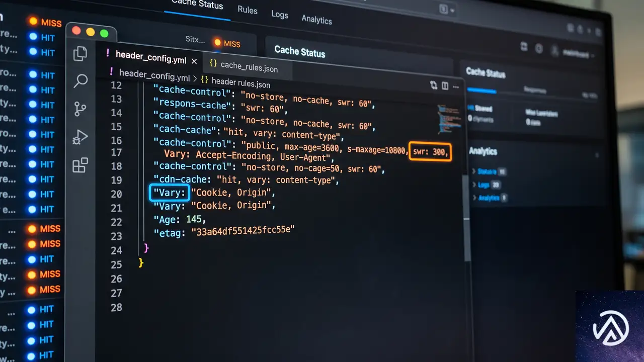The width and height of the screenshot is (644, 362).
Task: Click header_config.yml in the breadcrumb path
Action: click(154, 75)
